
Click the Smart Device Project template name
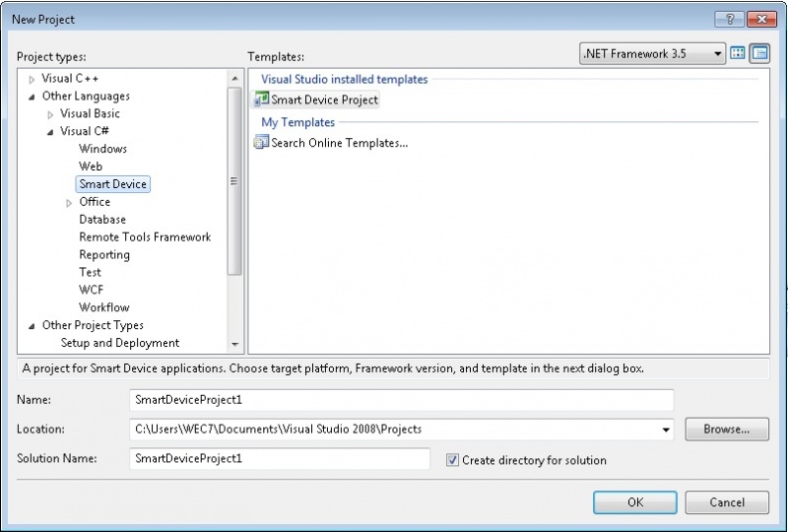[325, 100]
